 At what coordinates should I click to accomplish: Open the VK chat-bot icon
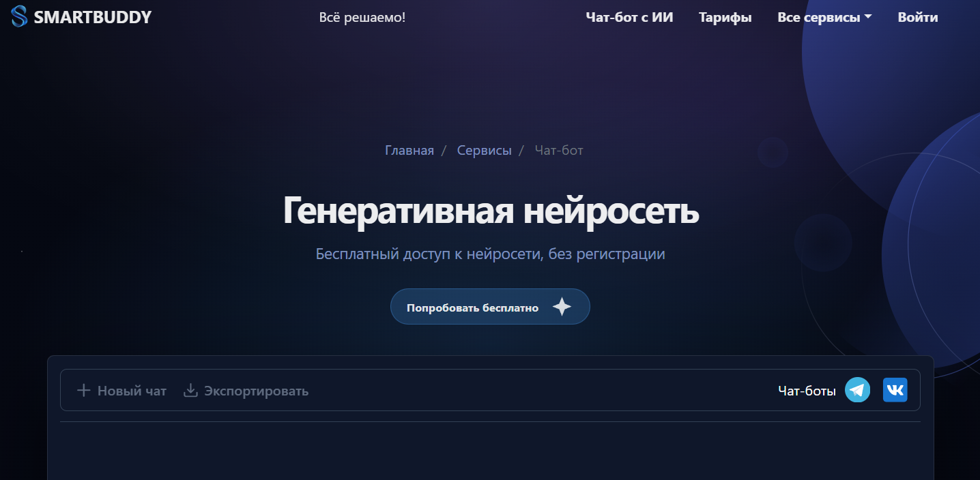895,390
